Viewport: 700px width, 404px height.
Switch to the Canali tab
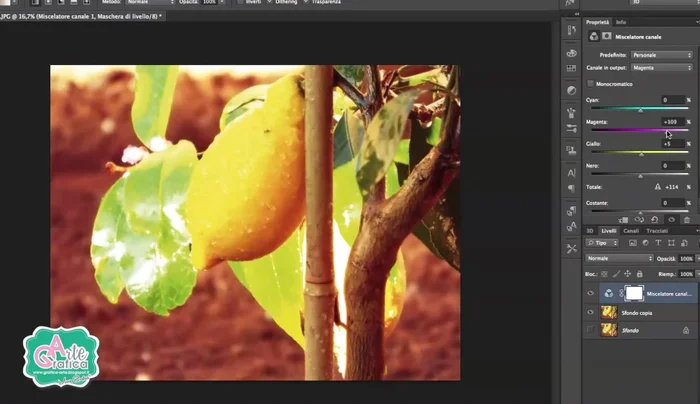click(x=631, y=230)
